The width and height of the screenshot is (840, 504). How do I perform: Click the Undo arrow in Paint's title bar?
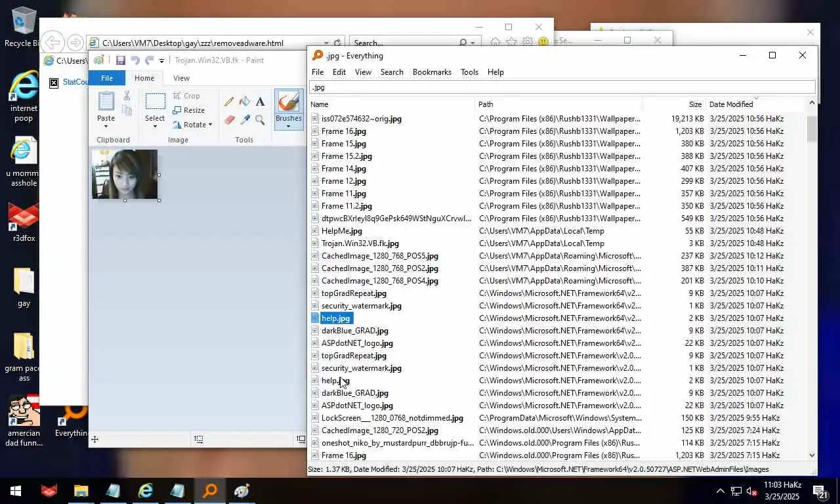(x=135, y=60)
